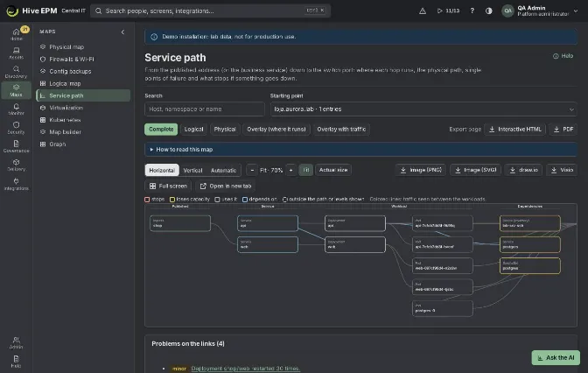The image size is (588, 373).
Task: Open the Integrations section icon
Action: [x=16, y=184]
